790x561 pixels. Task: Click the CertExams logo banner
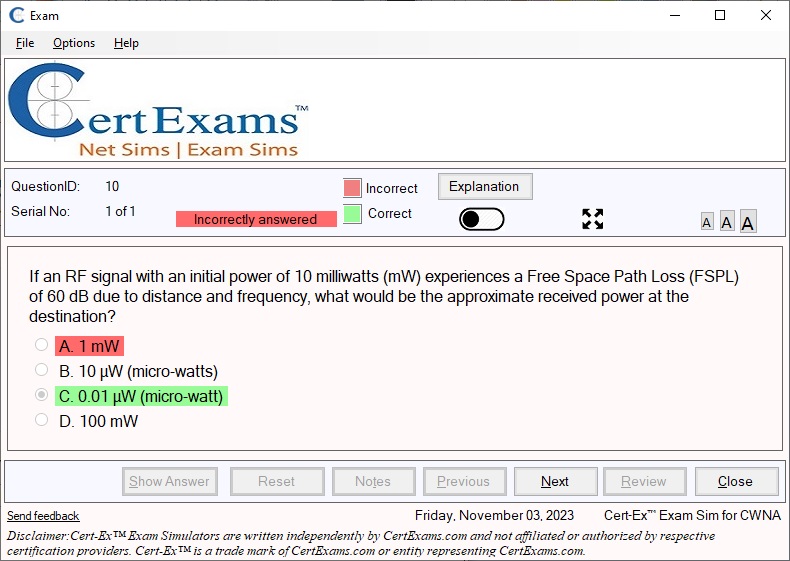pyautogui.click(x=158, y=110)
